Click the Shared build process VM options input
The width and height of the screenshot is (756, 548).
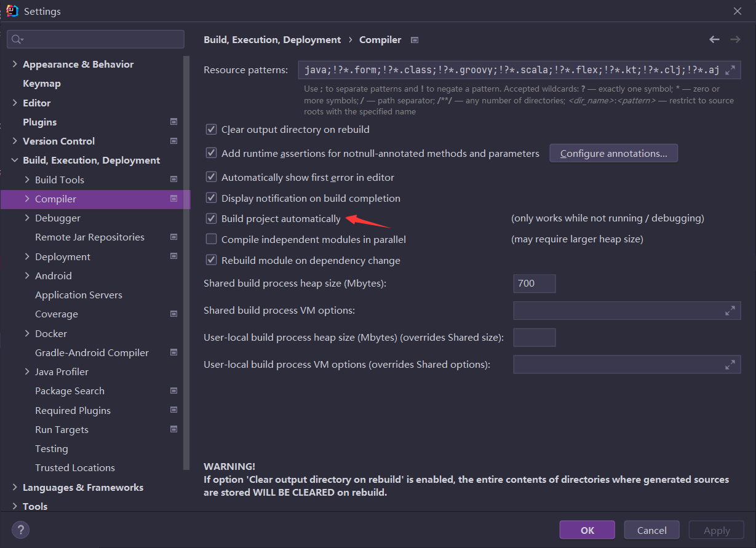click(x=627, y=311)
